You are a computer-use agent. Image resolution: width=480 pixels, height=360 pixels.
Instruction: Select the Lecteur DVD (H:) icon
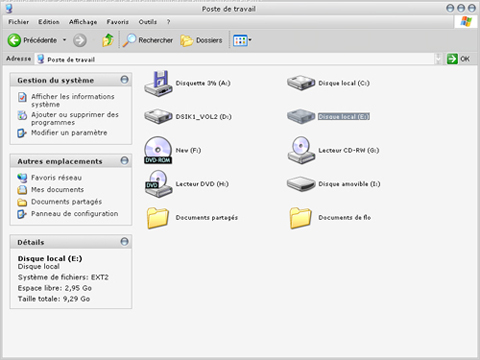click(x=158, y=184)
